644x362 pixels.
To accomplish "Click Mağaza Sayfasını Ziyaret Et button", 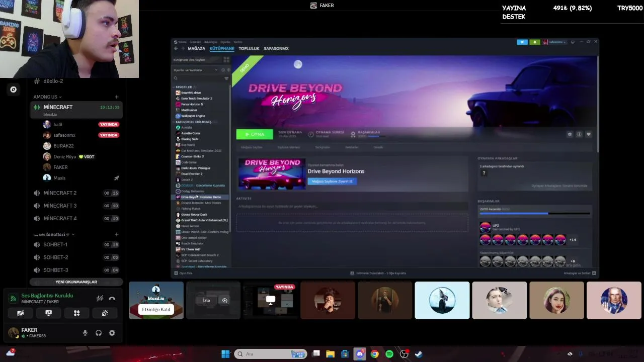I will point(332,181).
